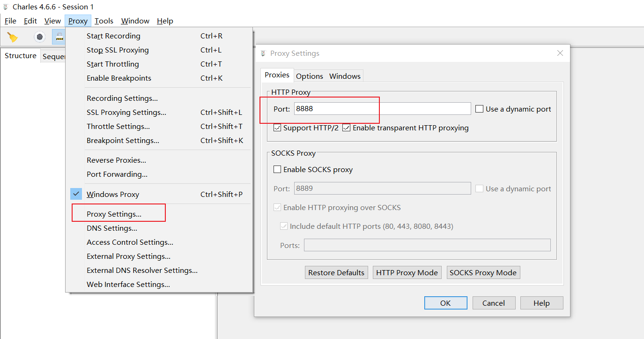Viewport: 644px width, 339px height.
Task: Click the SOCKS Ports text field
Action: pyautogui.click(x=427, y=245)
